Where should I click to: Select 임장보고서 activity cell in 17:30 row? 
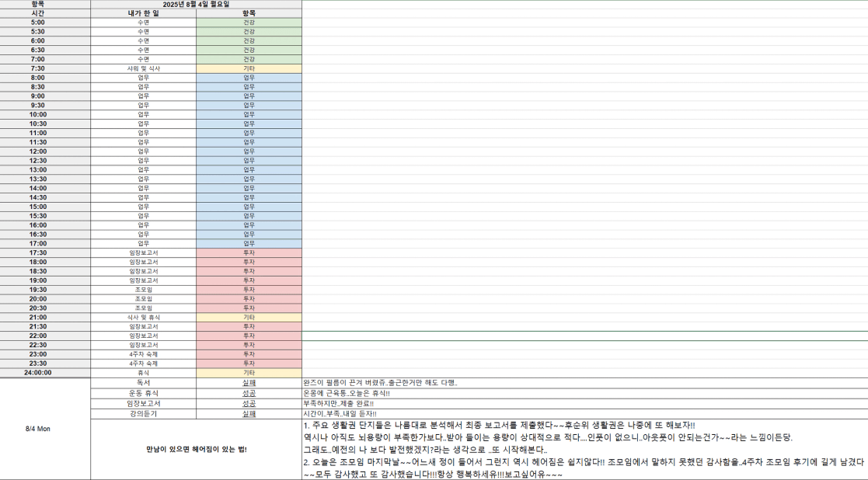tap(144, 252)
